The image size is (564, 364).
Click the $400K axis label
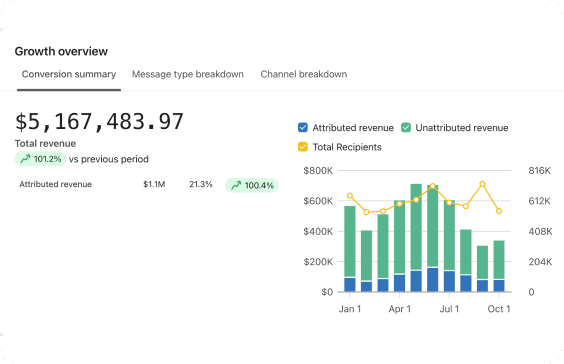click(318, 231)
